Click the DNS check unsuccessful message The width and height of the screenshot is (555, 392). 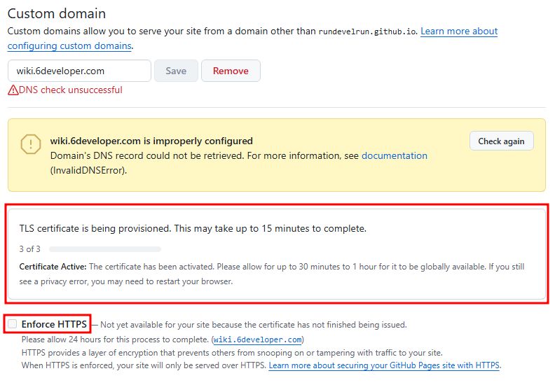click(x=71, y=90)
